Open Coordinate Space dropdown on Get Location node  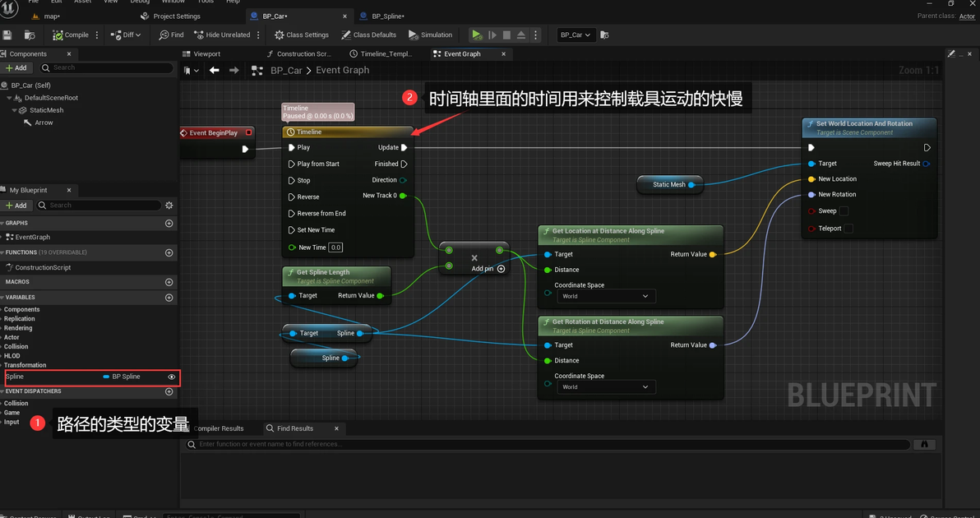click(605, 296)
